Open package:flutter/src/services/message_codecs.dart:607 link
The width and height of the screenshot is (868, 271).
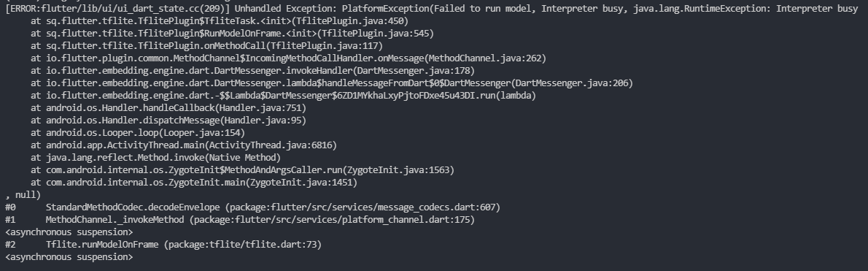pyautogui.click(x=362, y=207)
